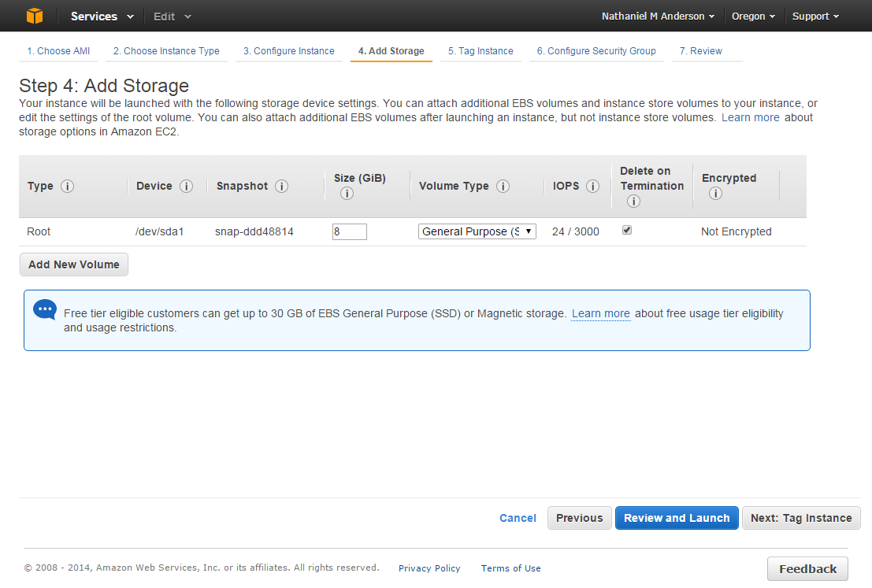Open the Privacy Policy link
Viewport: 872px width, 588px height.
[429, 568]
